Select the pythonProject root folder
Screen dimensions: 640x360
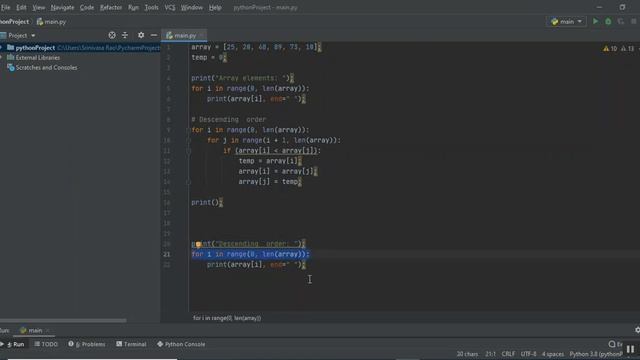click(x=35, y=48)
